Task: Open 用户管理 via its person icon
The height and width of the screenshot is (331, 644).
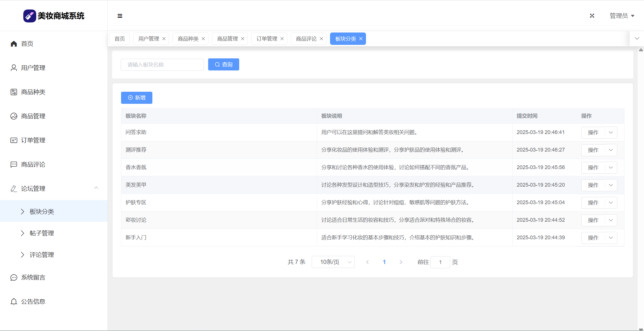Action: (14, 68)
